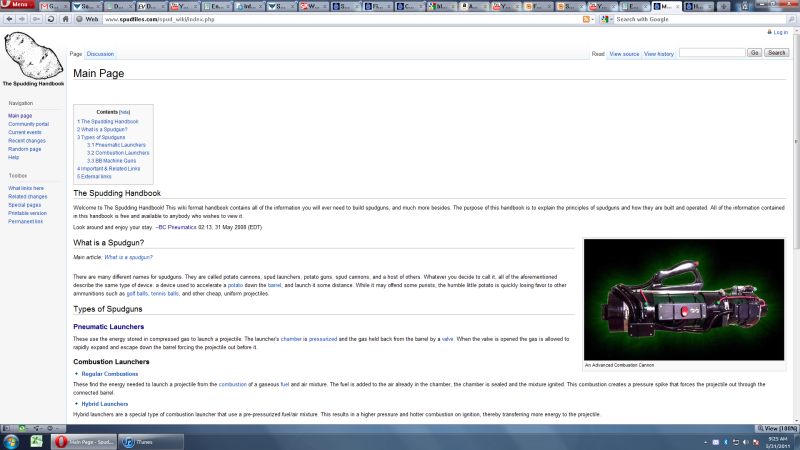Follow the 'golf balls' link
This screenshot has height=450, width=800.
pos(137,293)
